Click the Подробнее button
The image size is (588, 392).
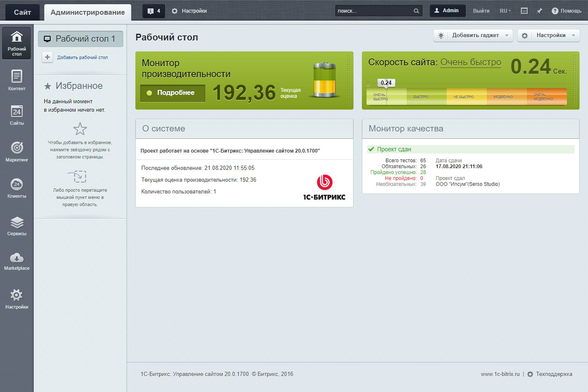[x=173, y=93]
